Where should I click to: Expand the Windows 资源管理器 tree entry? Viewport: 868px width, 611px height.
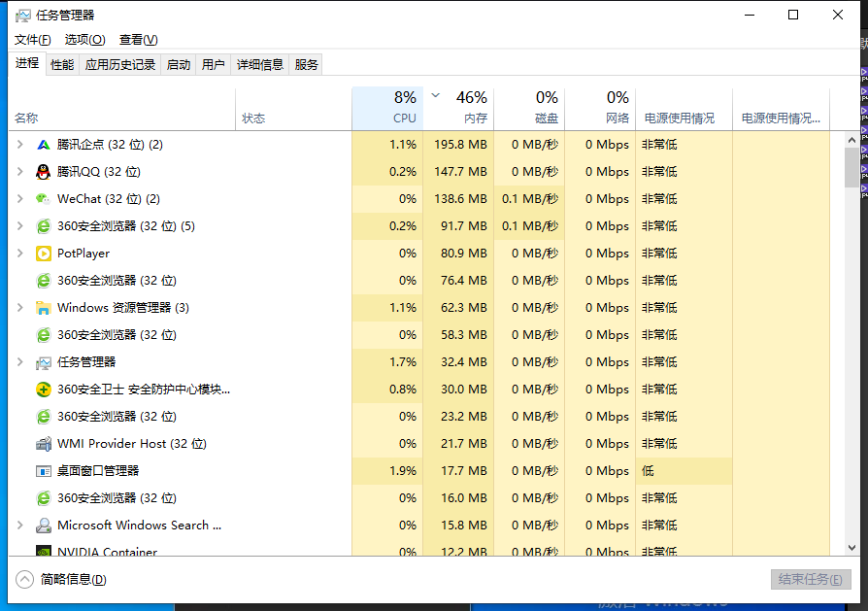(x=20, y=307)
